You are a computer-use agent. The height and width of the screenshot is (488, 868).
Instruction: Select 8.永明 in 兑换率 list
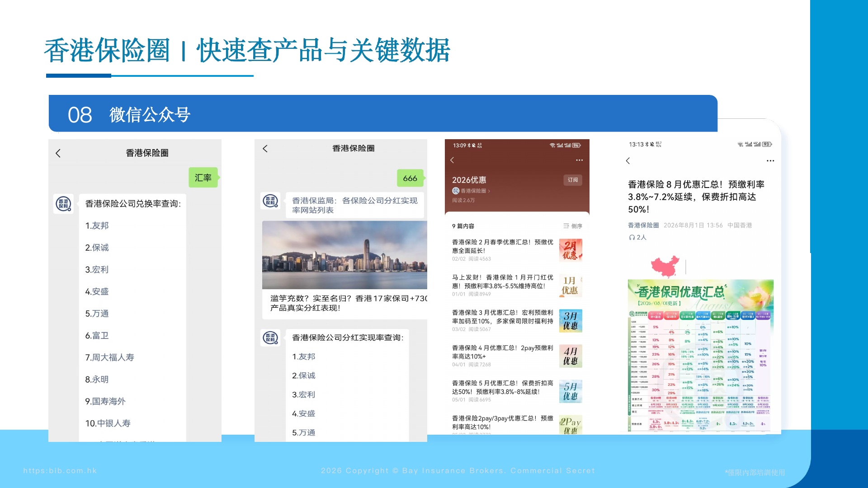pyautogui.click(x=97, y=380)
